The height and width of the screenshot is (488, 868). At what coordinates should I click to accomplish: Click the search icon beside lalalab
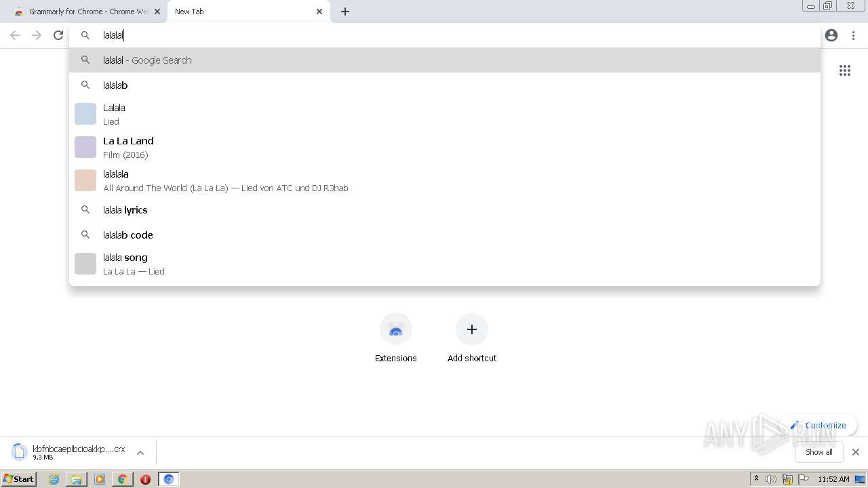point(85,85)
